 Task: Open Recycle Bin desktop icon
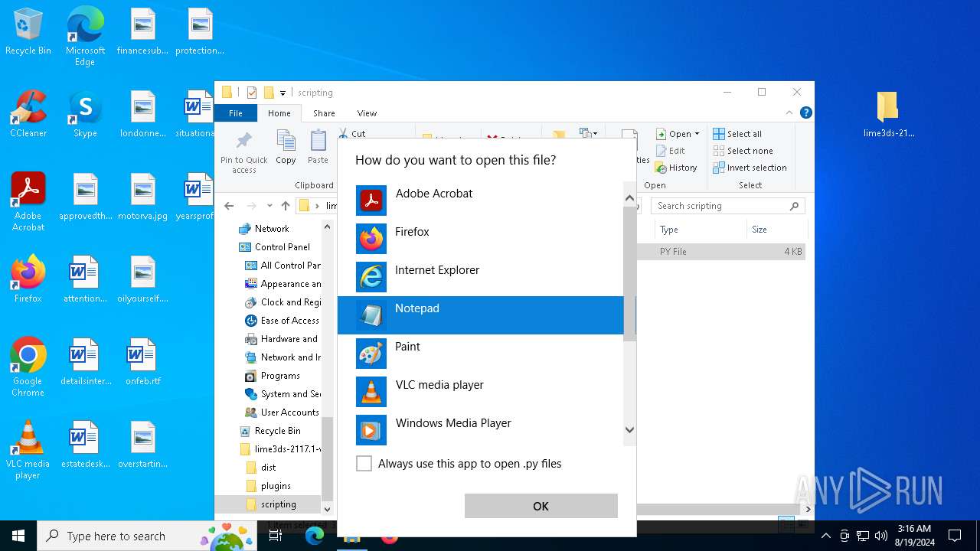[28, 32]
